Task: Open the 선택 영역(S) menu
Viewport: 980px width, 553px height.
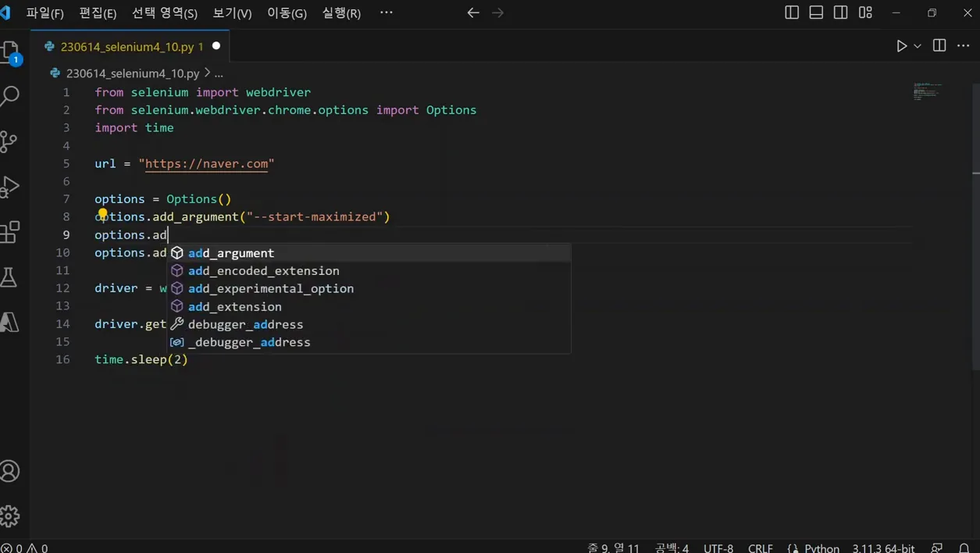Action: click(165, 13)
